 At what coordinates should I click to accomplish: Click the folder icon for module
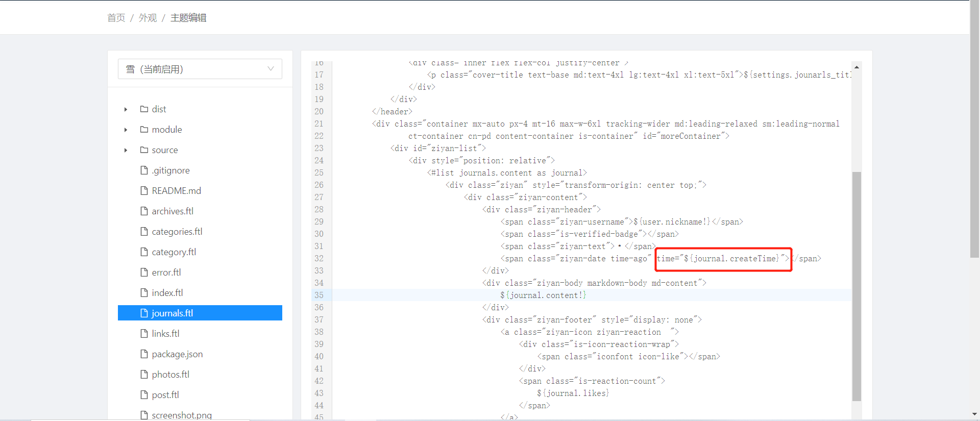pos(144,129)
